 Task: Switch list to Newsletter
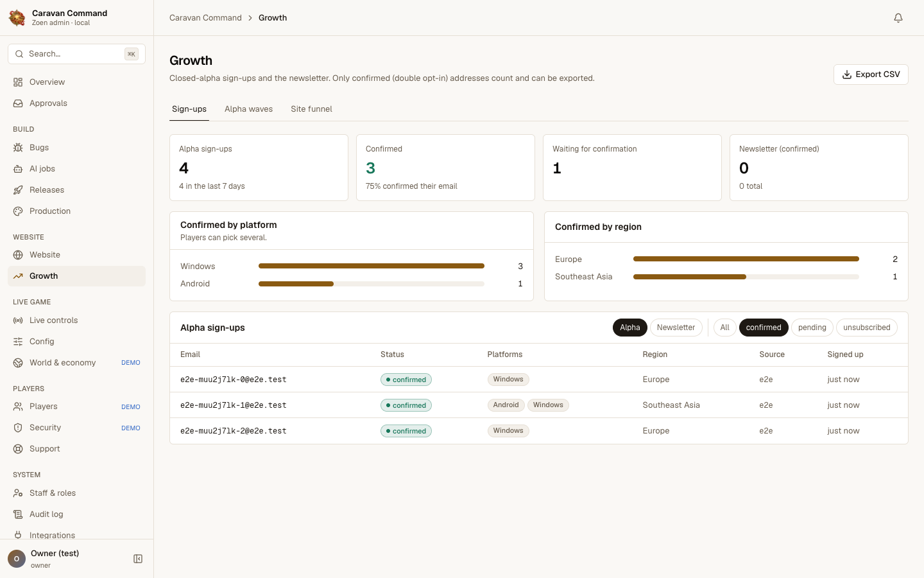pyautogui.click(x=676, y=328)
